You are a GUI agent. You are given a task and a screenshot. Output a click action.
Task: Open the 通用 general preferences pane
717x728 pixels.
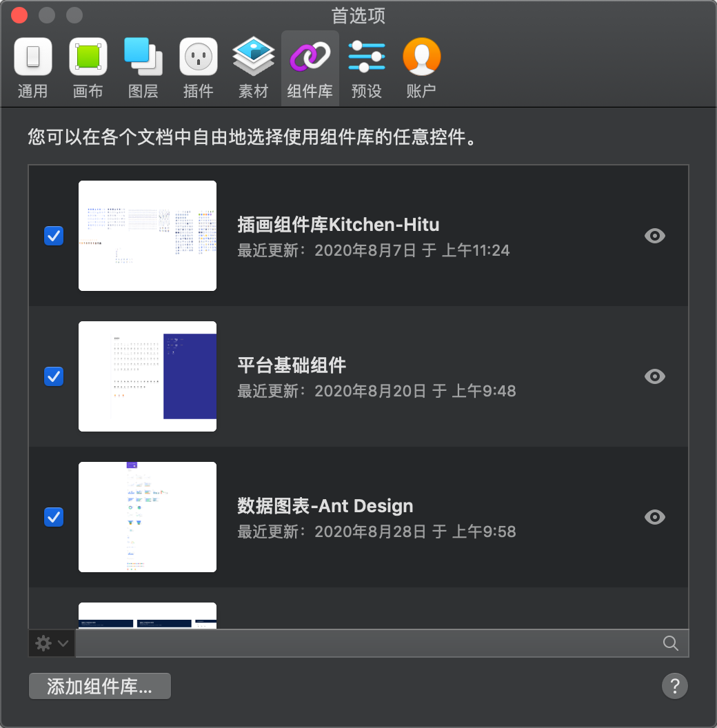pos(33,68)
